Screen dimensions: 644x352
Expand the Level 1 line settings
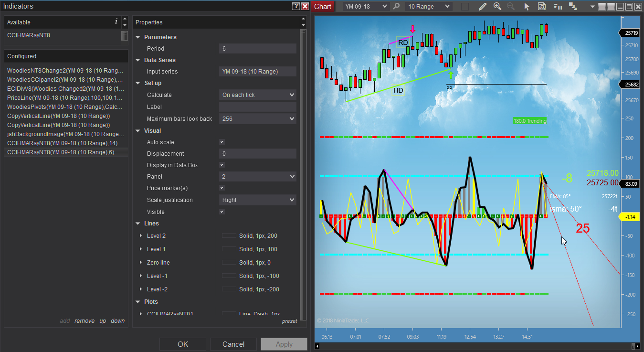[x=141, y=249]
